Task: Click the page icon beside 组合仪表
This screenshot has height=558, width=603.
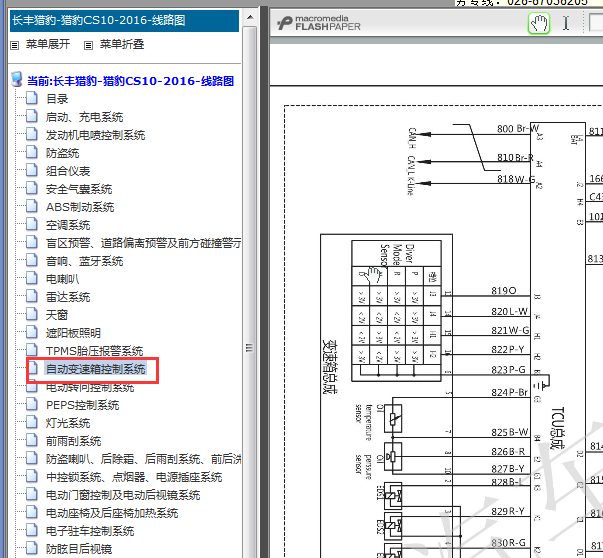Action: coord(32,170)
